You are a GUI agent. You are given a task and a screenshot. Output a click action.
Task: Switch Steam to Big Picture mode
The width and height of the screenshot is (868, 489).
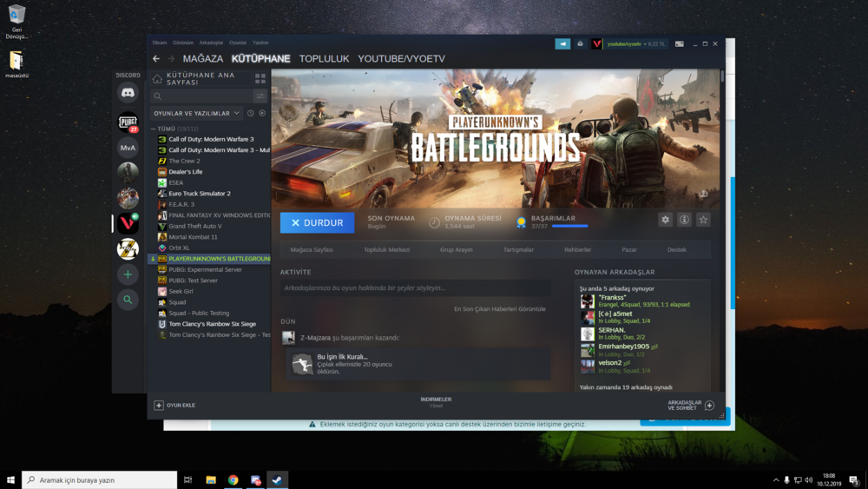(x=680, y=43)
